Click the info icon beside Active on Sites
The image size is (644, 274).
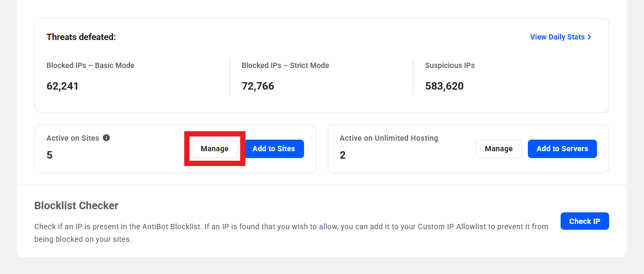tap(106, 138)
